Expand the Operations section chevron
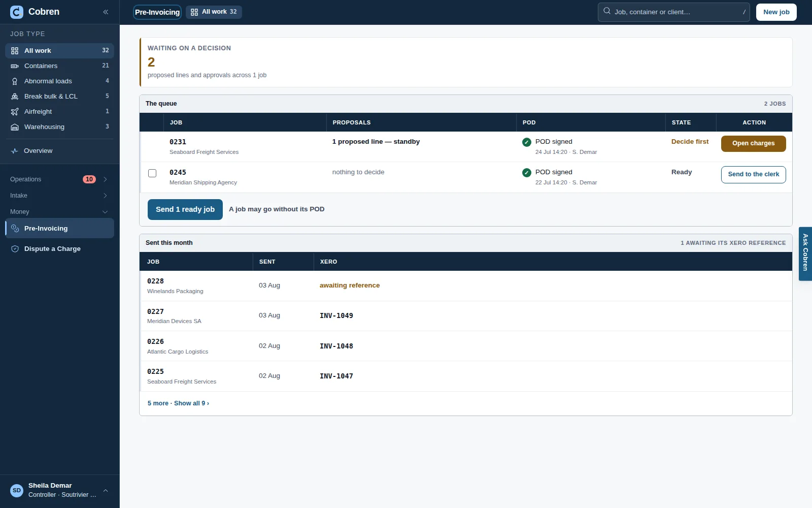Viewport: 812px width, 508px height. 105,179
